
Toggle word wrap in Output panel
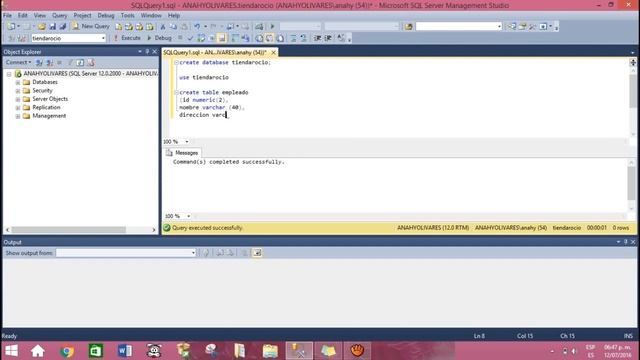pos(257,253)
